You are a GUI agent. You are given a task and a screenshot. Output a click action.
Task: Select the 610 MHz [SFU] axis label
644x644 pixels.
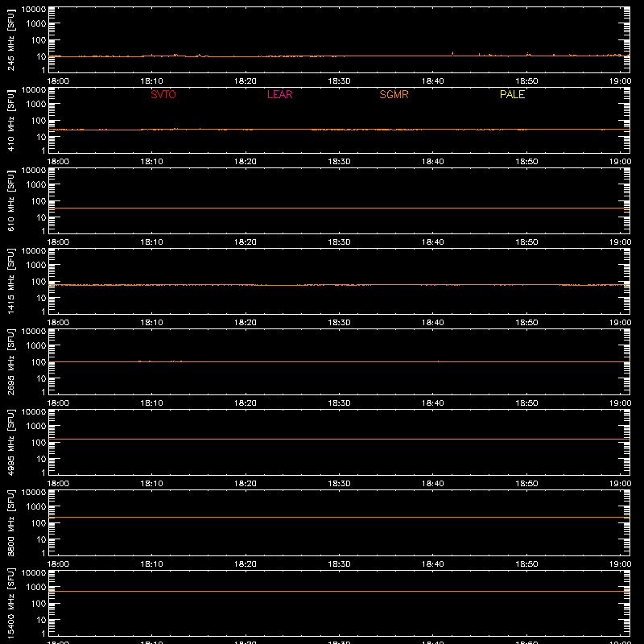(x=11, y=200)
